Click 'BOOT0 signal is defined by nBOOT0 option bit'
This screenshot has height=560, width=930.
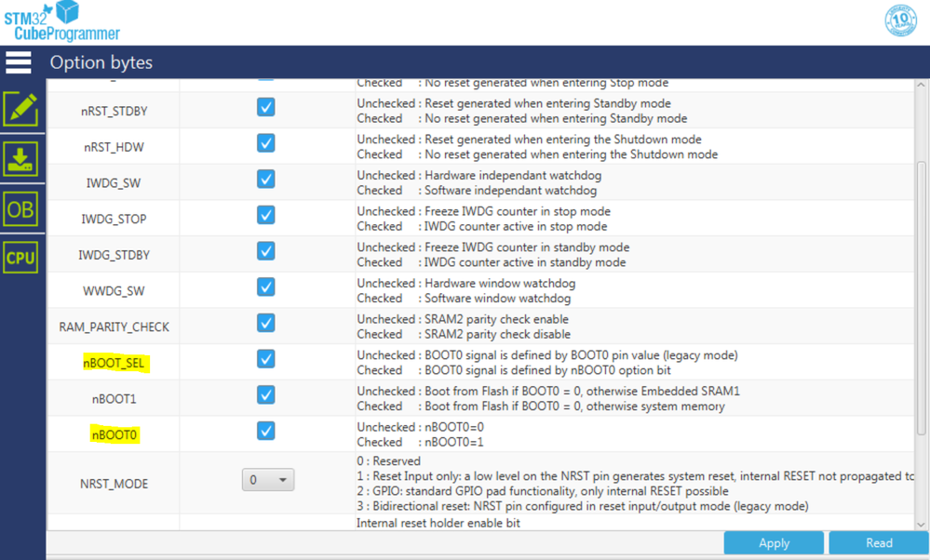pos(547,370)
